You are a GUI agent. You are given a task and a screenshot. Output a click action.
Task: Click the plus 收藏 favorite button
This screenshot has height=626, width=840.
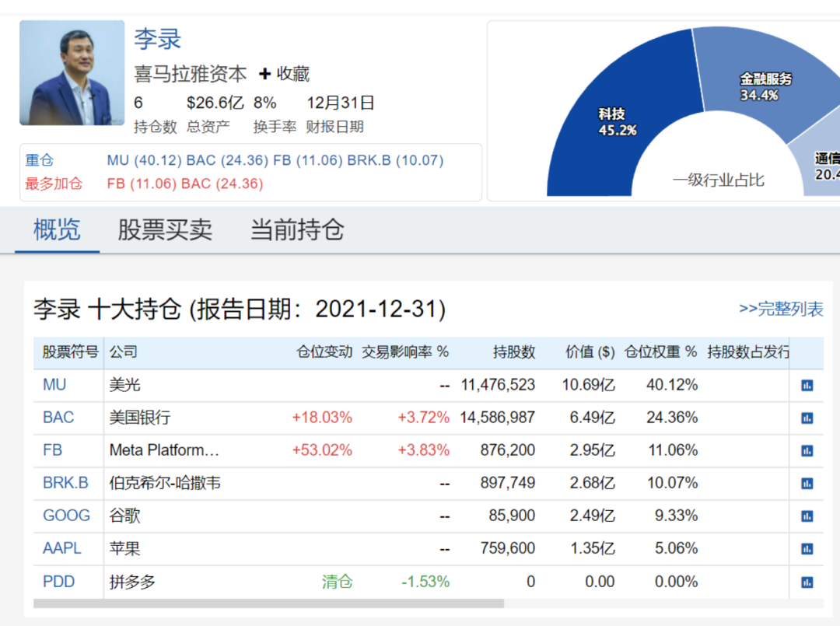[x=284, y=73]
